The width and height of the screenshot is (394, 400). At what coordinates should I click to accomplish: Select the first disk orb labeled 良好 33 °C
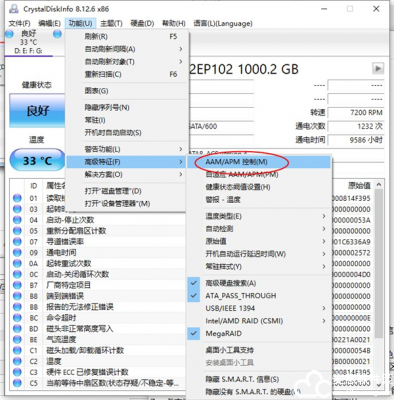coord(9,34)
